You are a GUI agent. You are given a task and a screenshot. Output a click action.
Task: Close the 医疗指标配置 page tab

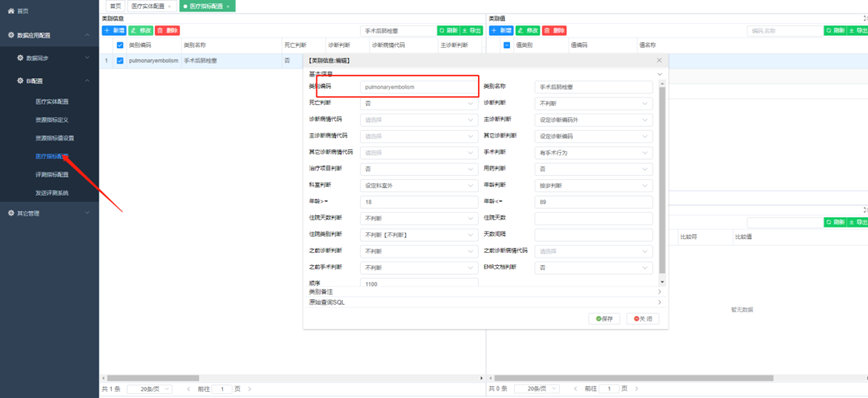tap(228, 6)
